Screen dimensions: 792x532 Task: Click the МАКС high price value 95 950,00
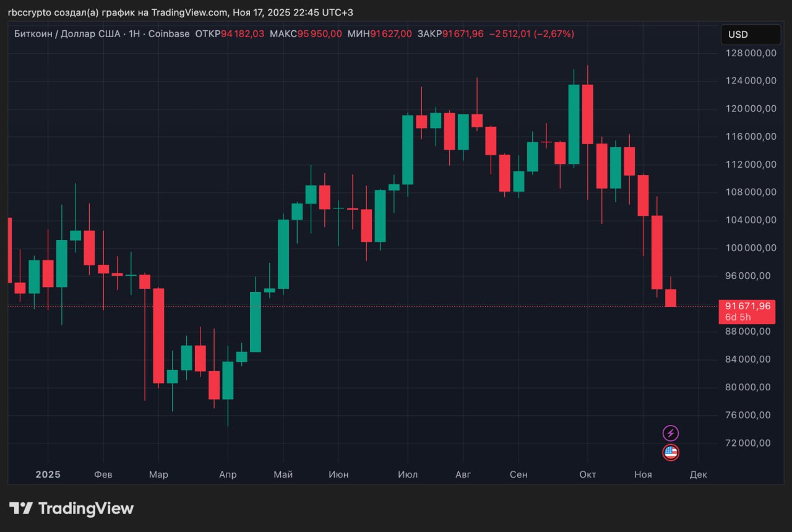tap(319, 34)
